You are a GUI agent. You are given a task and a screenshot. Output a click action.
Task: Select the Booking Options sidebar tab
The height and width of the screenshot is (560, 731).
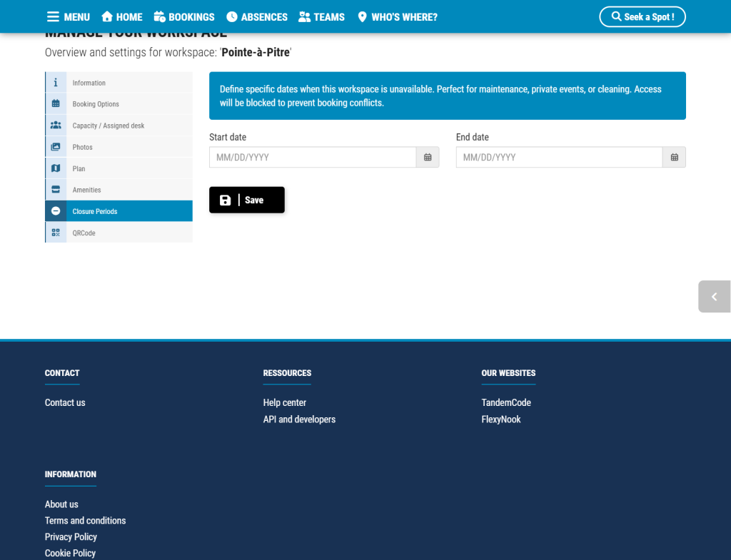[119, 104]
